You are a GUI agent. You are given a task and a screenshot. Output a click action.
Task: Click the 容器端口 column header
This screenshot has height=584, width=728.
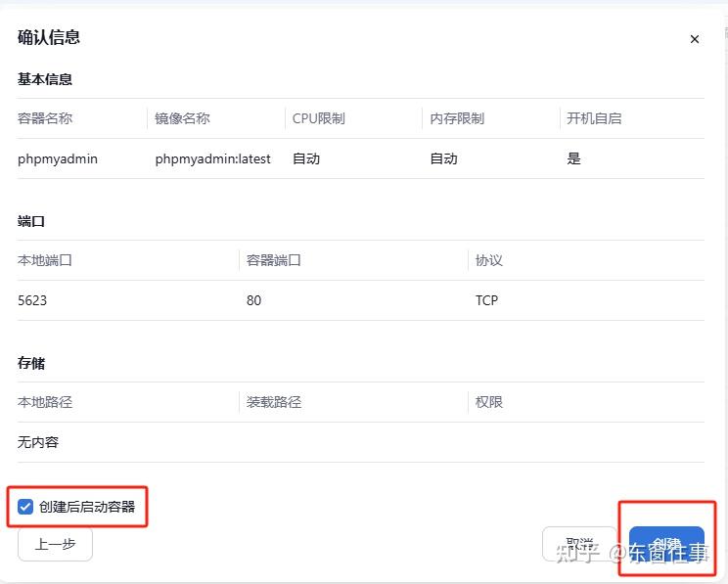point(273,260)
